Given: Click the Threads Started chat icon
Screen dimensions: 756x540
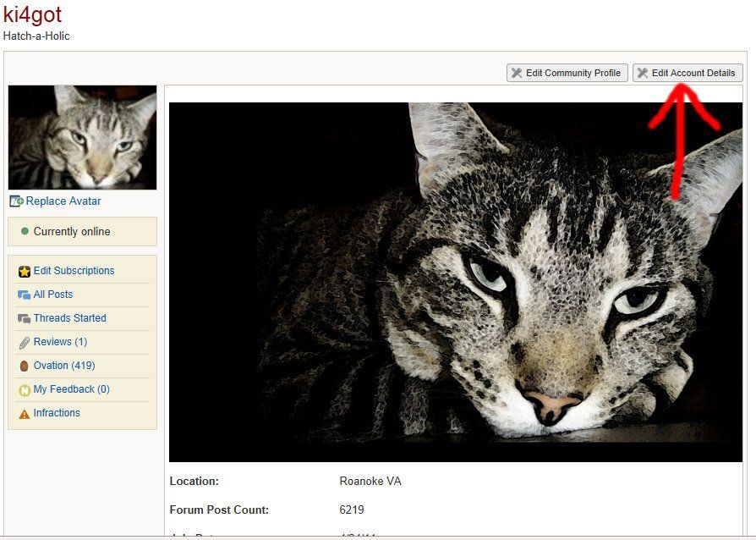Looking at the screenshot, I should pyautogui.click(x=25, y=319).
